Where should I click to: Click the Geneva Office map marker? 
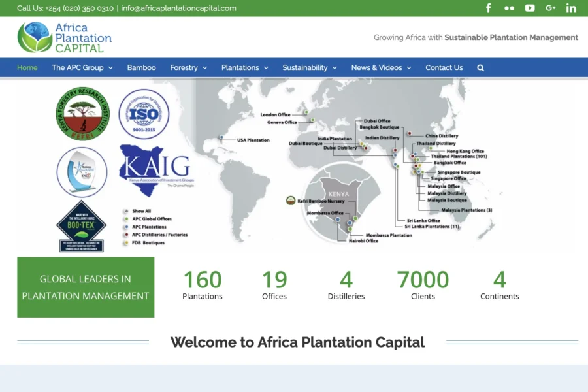point(312,120)
